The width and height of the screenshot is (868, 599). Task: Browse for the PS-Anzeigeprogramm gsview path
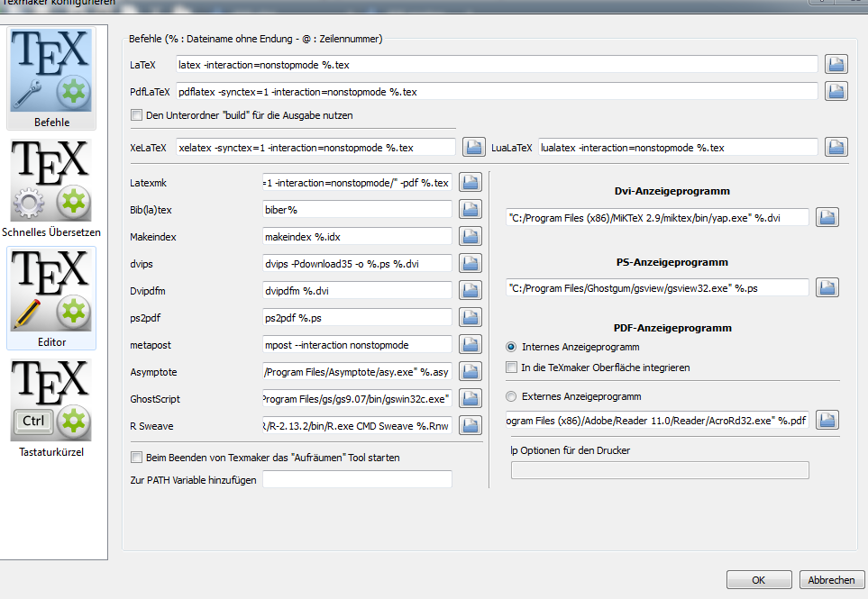point(827,286)
